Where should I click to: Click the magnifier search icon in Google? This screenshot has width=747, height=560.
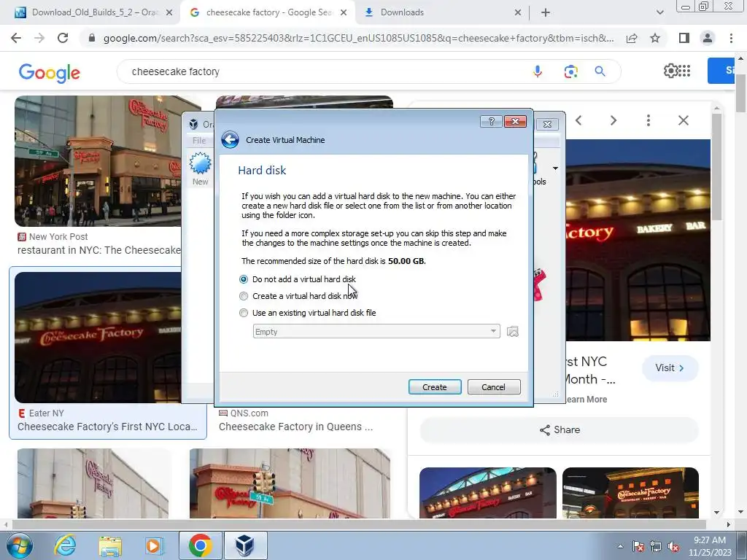(600, 71)
